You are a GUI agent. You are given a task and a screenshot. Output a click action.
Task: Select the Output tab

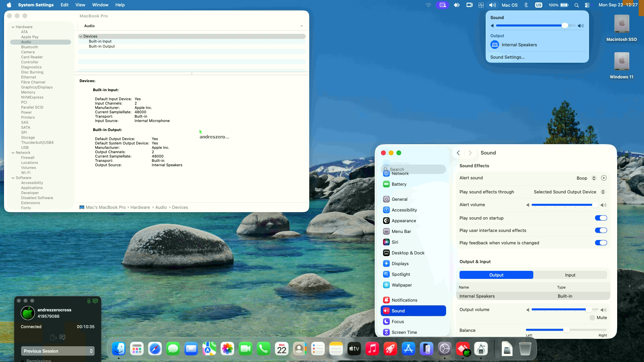point(496,275)
